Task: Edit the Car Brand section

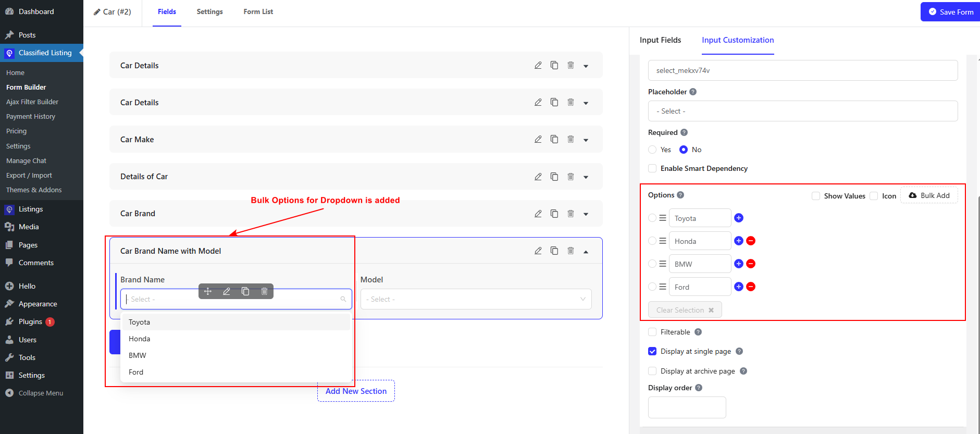Action: 538,214
